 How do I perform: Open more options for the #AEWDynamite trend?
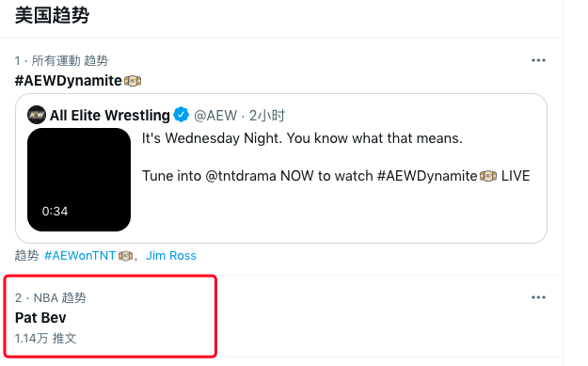point(538,60)
